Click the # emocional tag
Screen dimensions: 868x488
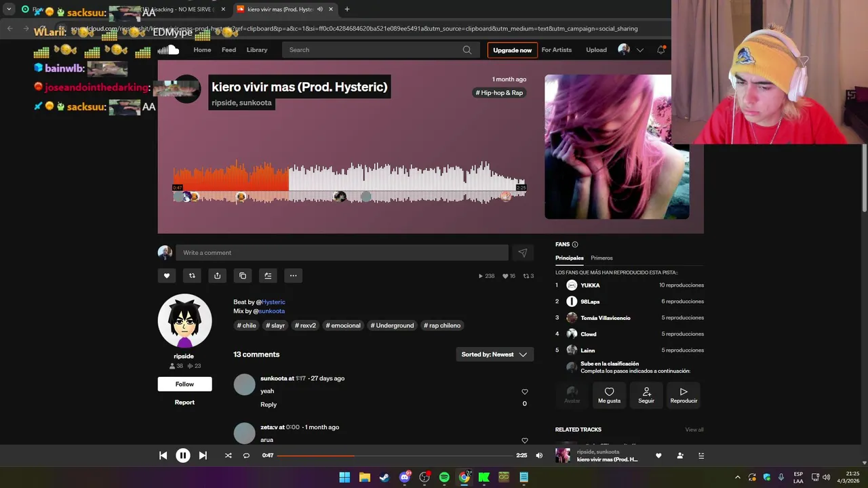coord(343,325)
